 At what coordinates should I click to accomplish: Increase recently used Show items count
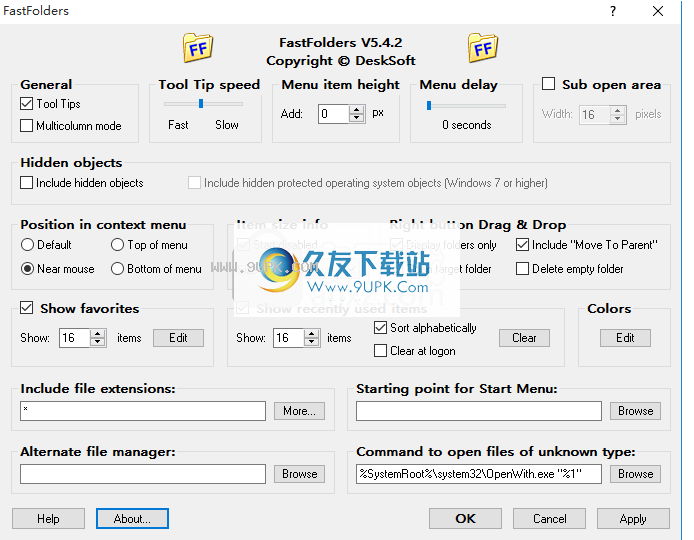pos(312,334)
